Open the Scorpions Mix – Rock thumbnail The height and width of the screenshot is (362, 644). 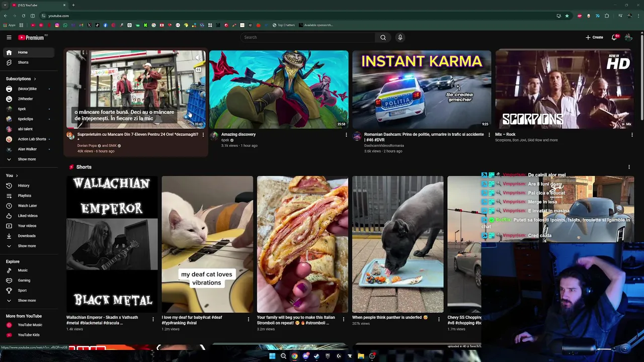point(565,89)
